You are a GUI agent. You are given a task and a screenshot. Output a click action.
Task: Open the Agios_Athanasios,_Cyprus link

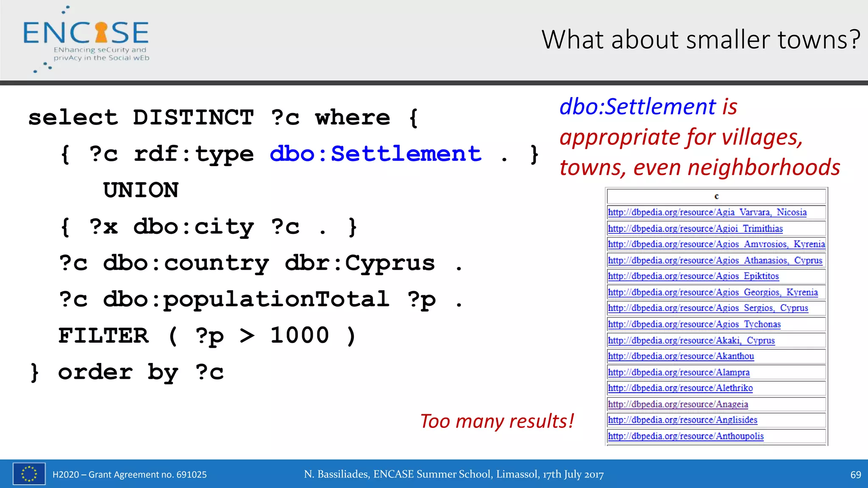point(715,260)
